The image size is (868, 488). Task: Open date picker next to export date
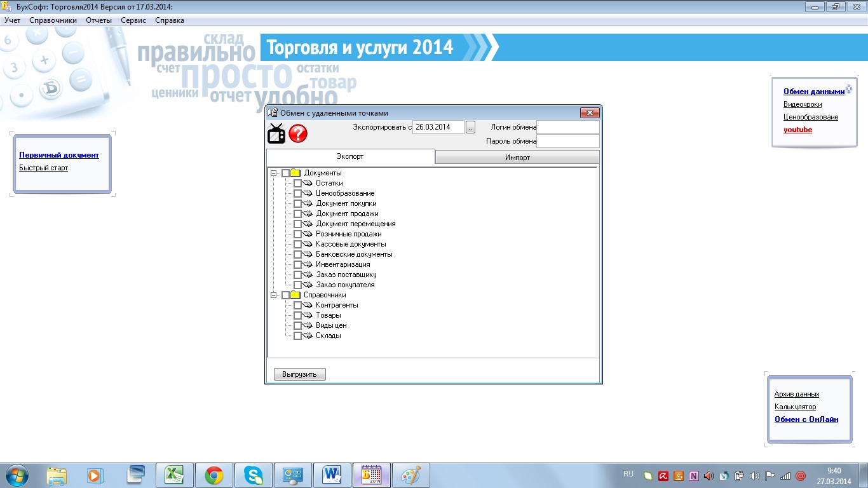pyautogui.click(x=470, y=127)
